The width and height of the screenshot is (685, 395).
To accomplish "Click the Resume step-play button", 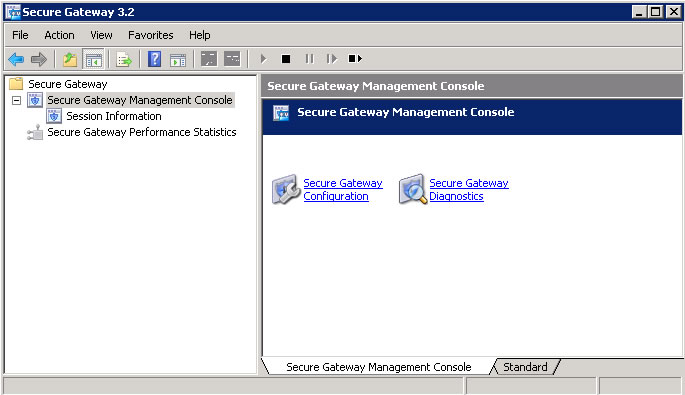I will tap(332, 59).
